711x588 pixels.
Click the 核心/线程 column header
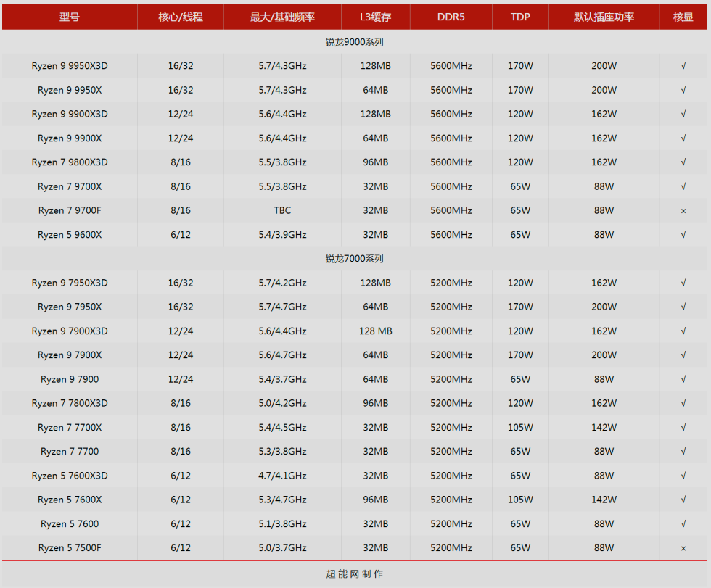click(181, 17)
